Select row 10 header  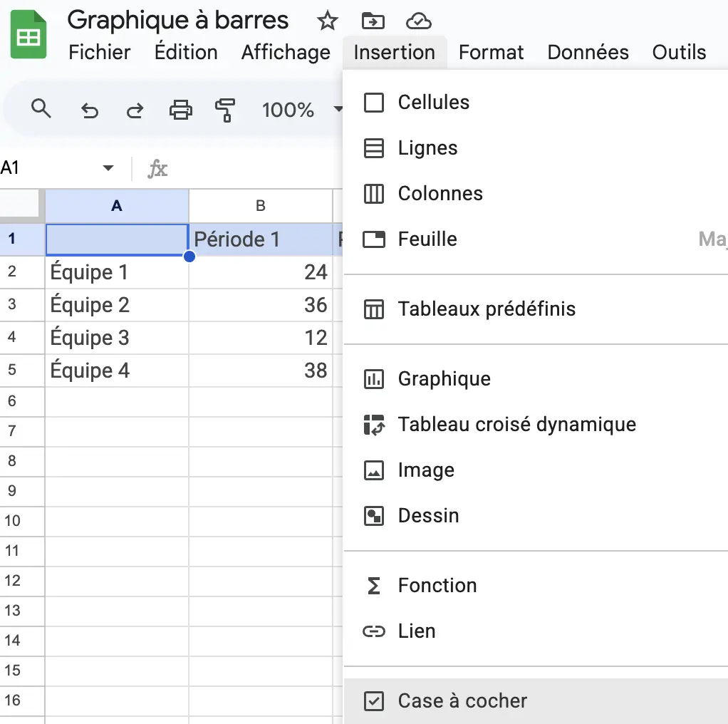point(22,521)
